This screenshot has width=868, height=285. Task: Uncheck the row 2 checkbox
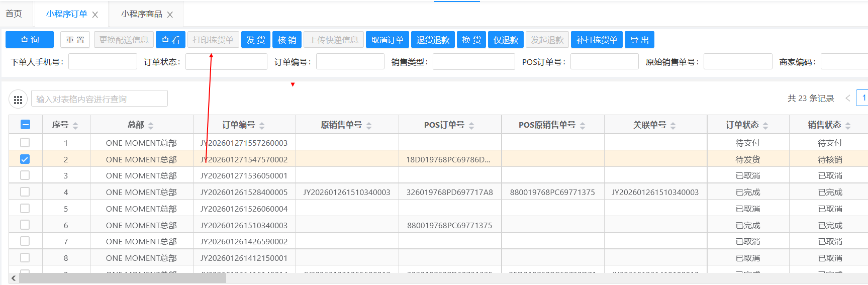point(25,159)
